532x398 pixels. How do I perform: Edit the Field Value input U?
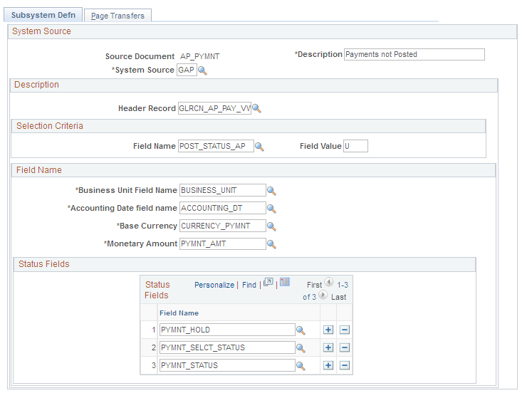pos(355,146)
